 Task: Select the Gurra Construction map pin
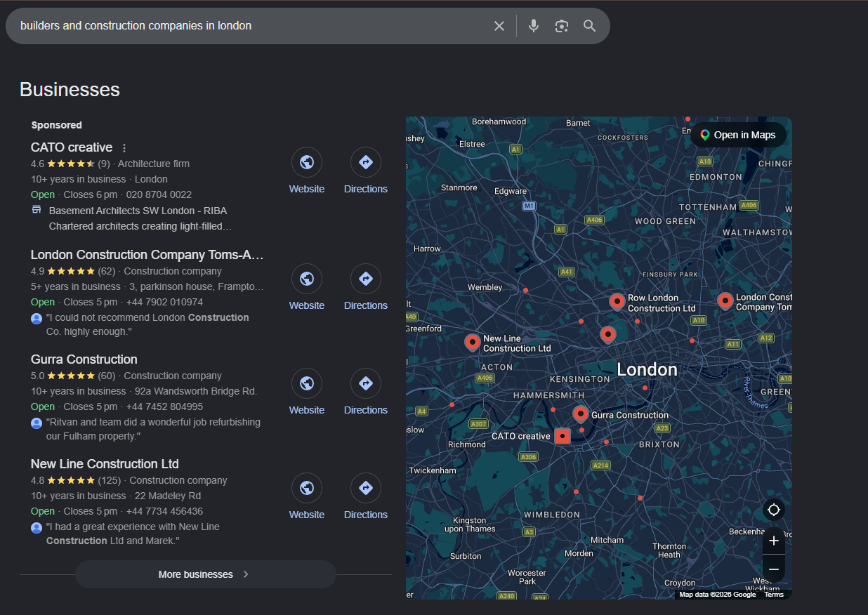pyautogui.click(x=580, y=414)
